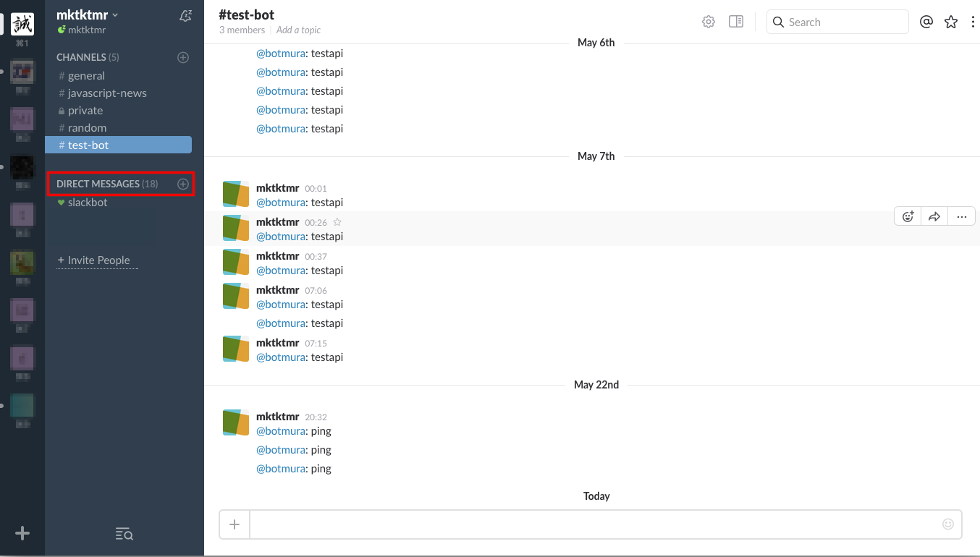Switch to the first workspace with kanji icon
Image resolution: width=980 pixels, height=557 pixels.
22,23
